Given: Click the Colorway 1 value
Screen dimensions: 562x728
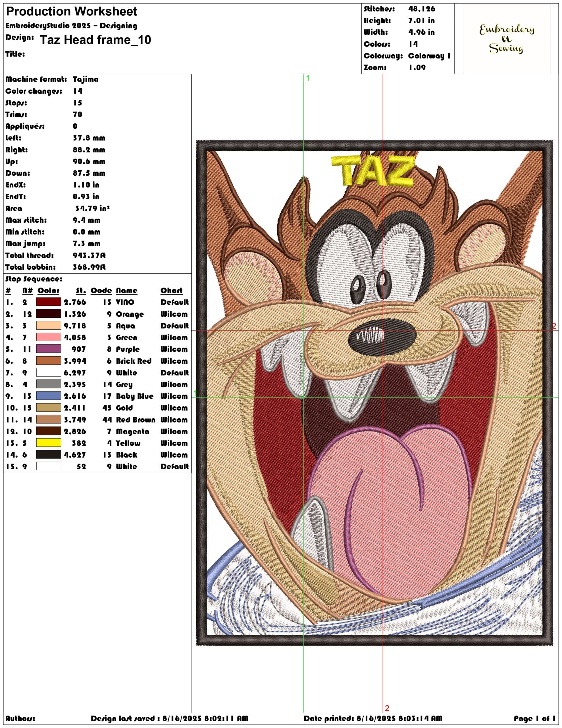Looking at the screenshot, I should point(429,56).
